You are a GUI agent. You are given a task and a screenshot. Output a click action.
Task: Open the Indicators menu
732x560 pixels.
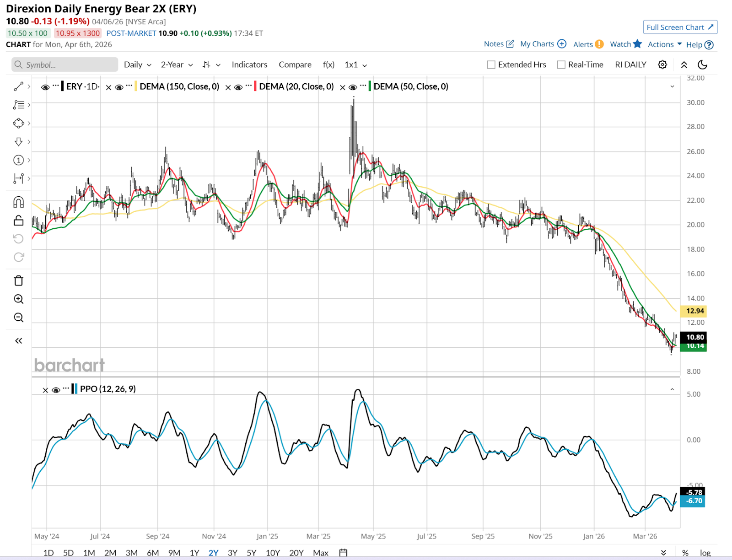(249, 65)
